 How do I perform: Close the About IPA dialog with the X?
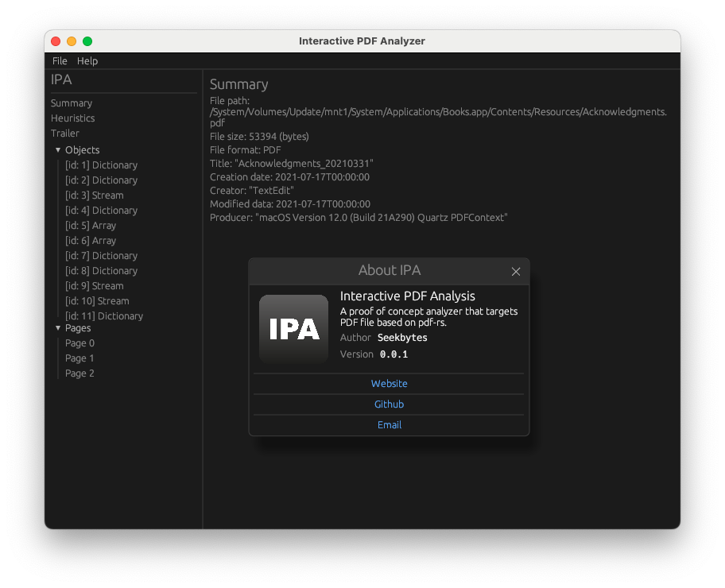tap(516, 271)
